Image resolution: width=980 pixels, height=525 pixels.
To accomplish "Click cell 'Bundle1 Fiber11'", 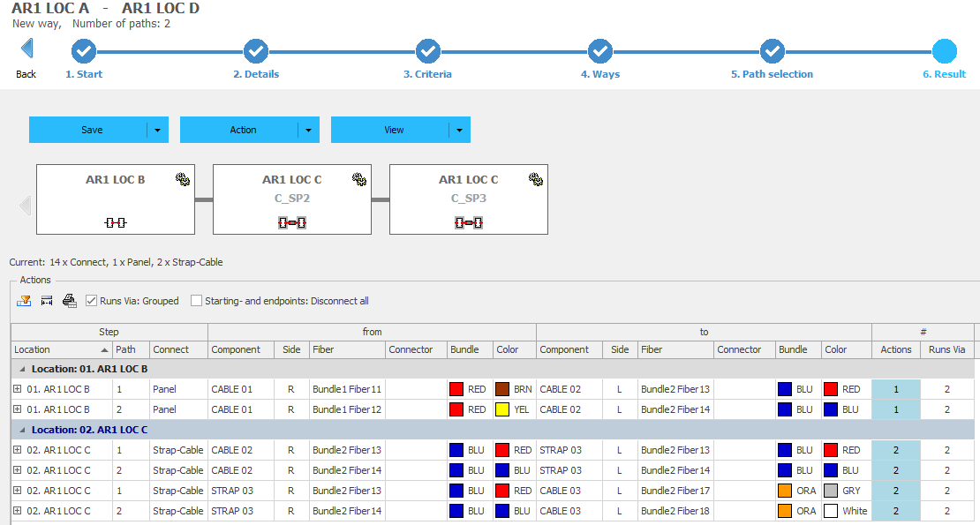I will pyautogui.click(x=347, y=389).
